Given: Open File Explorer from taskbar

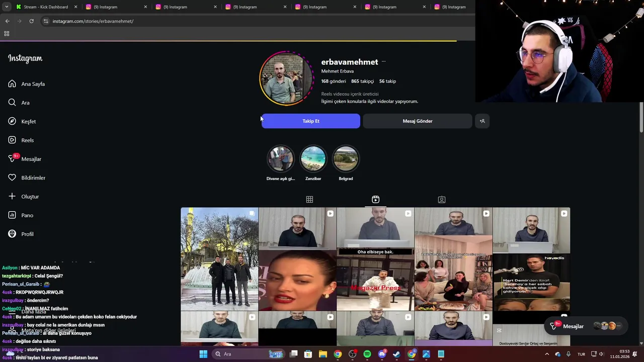Looking at the screenshot, I should (323, 354).
